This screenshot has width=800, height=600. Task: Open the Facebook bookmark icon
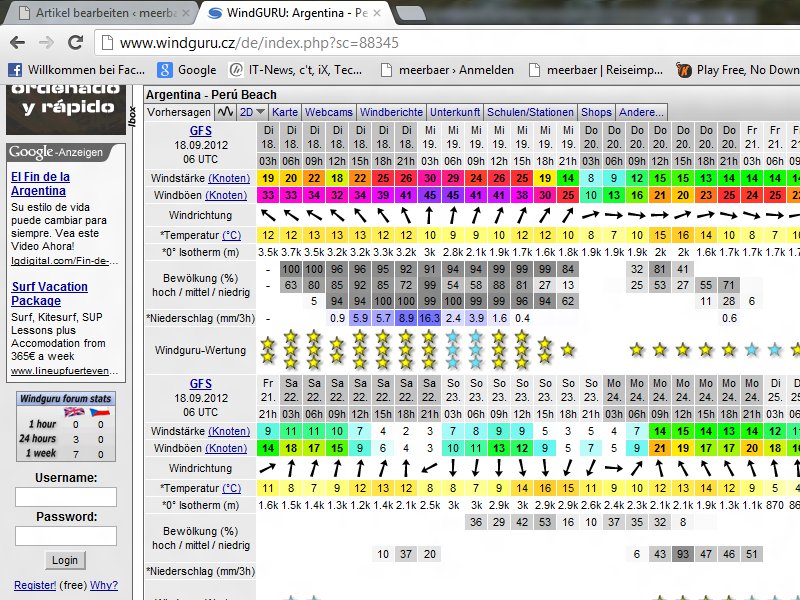click(x=15, y=70)
